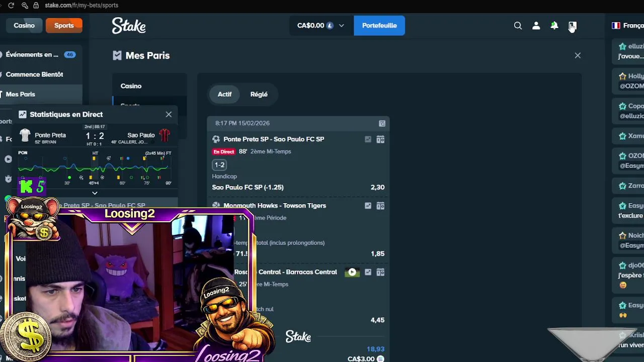Toggle live stats for Barracas Central match
Screen dimensions: 644x362
(368, 272)
